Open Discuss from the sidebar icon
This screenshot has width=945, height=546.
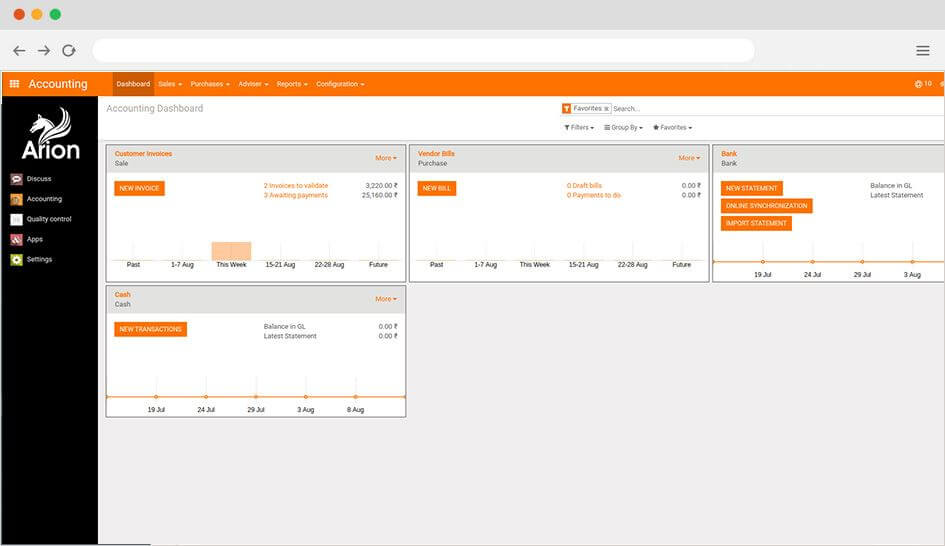click(16, 179)
